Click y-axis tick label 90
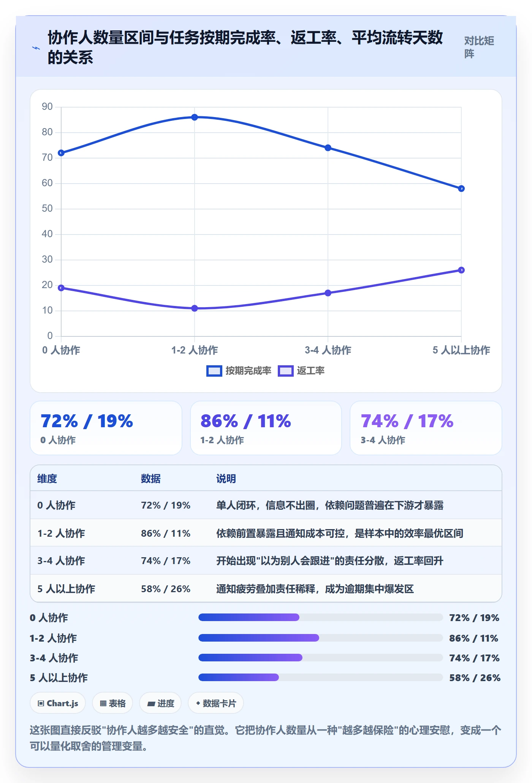The image size is (532, 783). pos(47,107)
